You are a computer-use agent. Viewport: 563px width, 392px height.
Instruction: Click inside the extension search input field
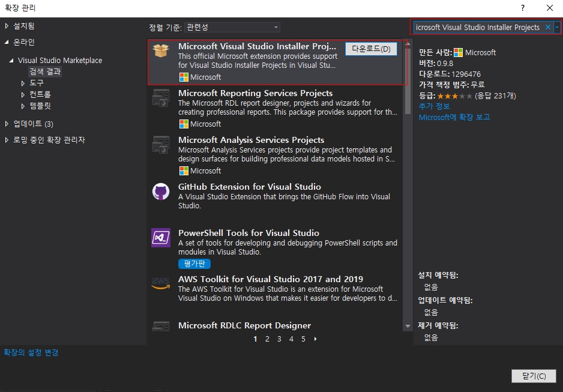(478, 27)
